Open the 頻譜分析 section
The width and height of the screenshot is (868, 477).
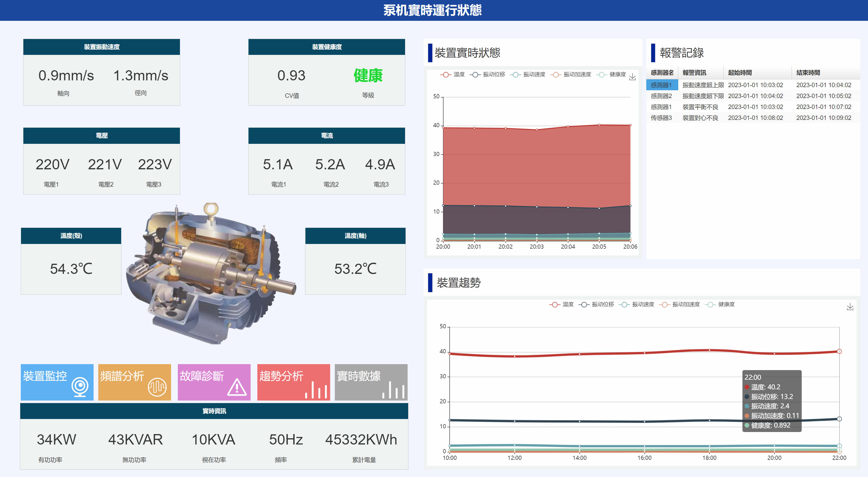tap(134, 382)
